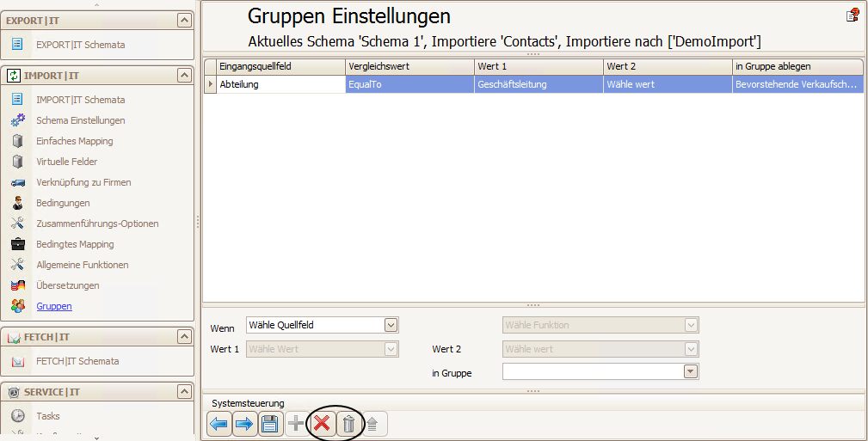Sort by Eingangsquellfeld column header
868x441 pixels.
tap(280, 66)
